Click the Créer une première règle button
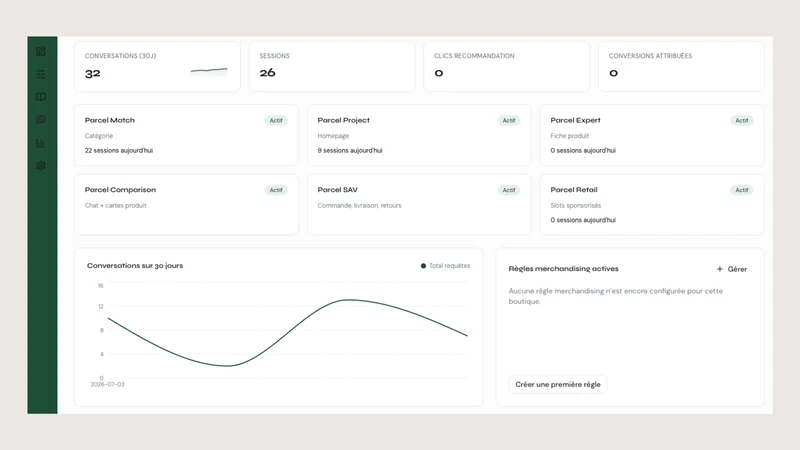 pos(558,384)
